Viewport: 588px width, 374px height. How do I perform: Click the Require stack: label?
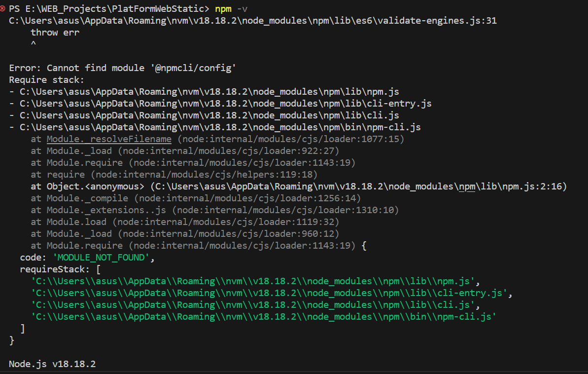46,79
